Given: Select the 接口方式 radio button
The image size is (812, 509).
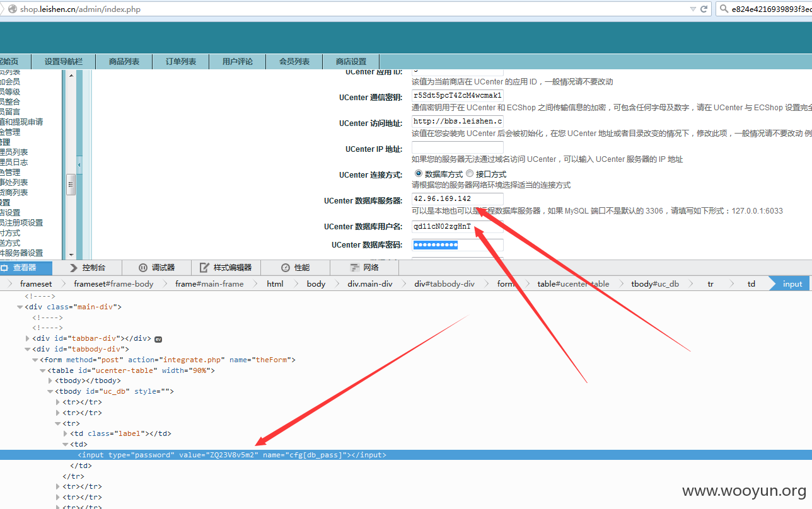Looking at the screenshot, I should (470, 174).
